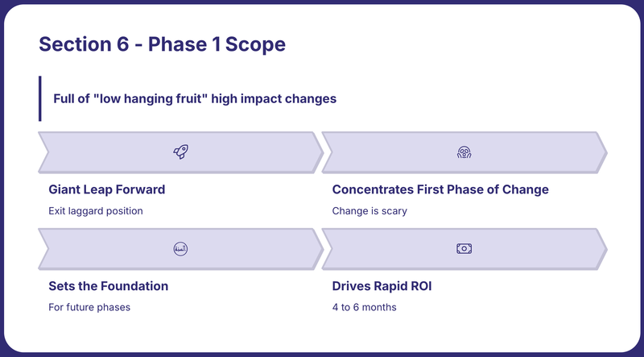Select the arrow banner above Giant Leap Forward
Viewport: 644px width, 357px height.
tap(180, 152)
